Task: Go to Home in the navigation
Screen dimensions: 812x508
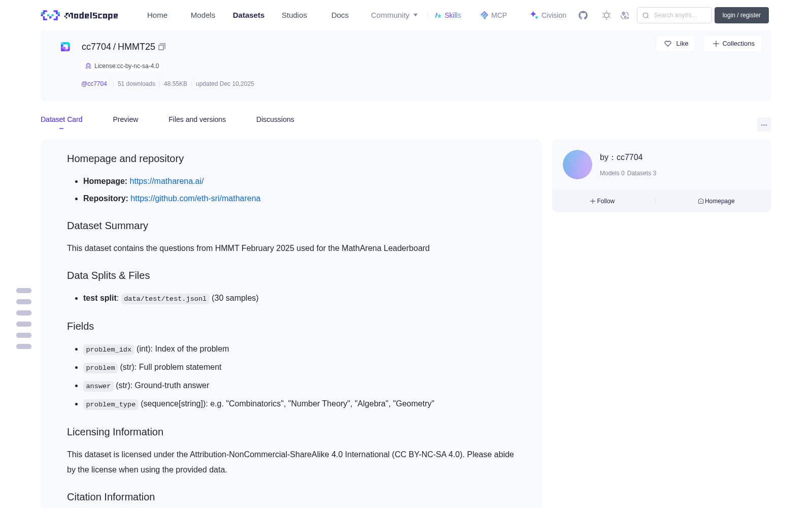Action: pos(157,15)
